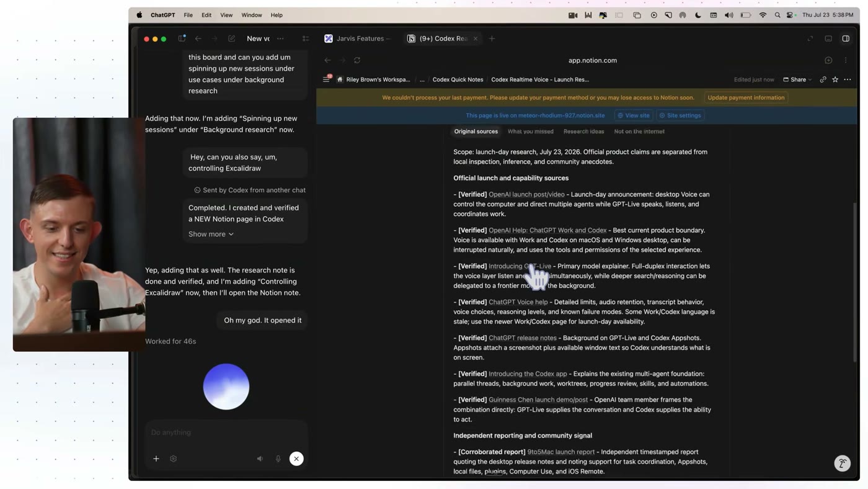Toggle speaker audio output
The width and height of the screenshot is (868, 489).
260,459
